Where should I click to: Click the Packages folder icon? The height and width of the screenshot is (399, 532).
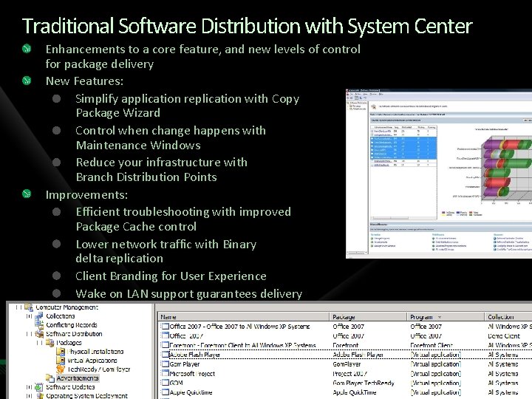(x=50, y=343)
